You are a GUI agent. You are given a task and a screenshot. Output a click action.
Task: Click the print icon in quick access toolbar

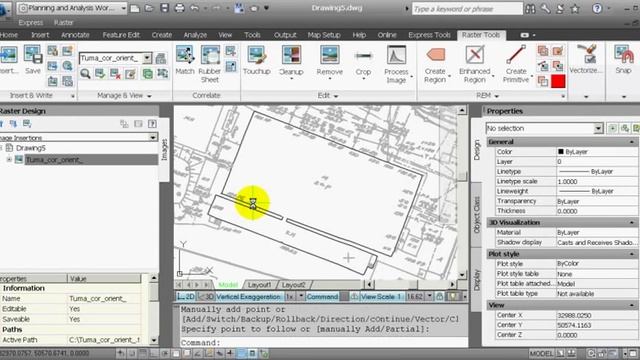[x=179, y=8]
